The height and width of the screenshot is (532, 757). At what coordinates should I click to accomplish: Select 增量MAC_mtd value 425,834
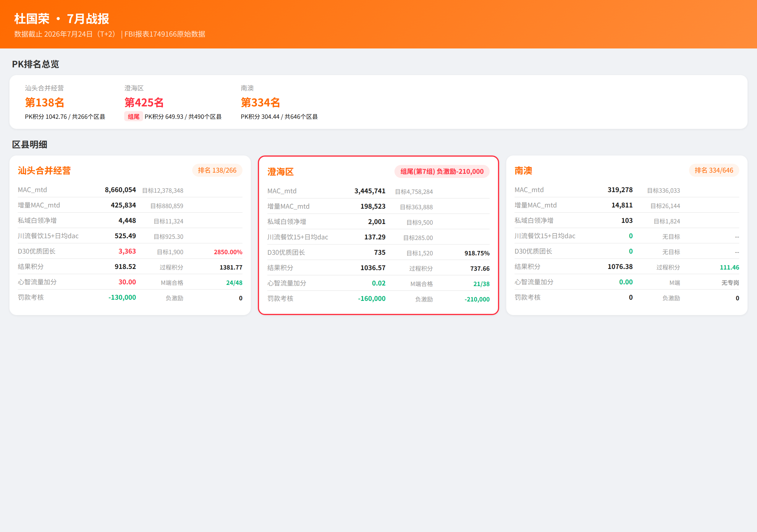coord(123,205)
